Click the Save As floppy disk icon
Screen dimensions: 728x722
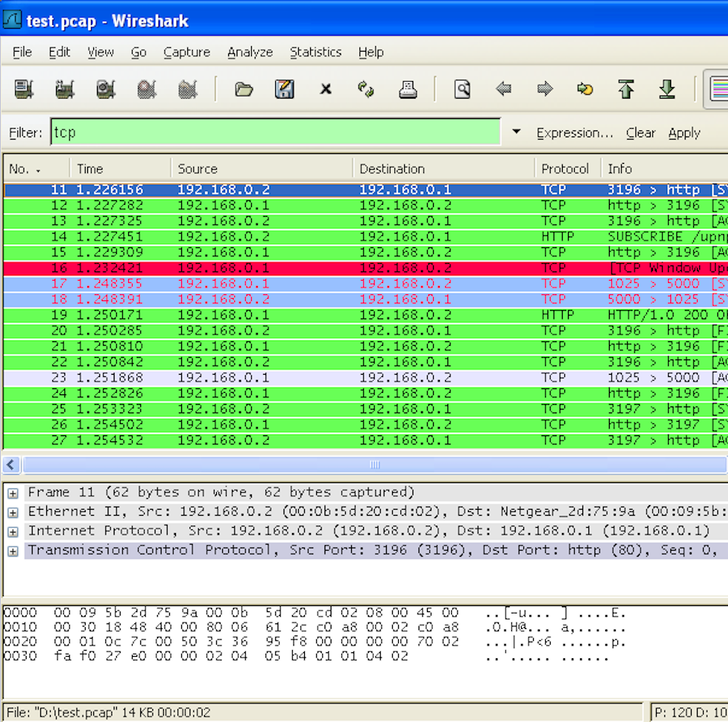click(284, 89)
